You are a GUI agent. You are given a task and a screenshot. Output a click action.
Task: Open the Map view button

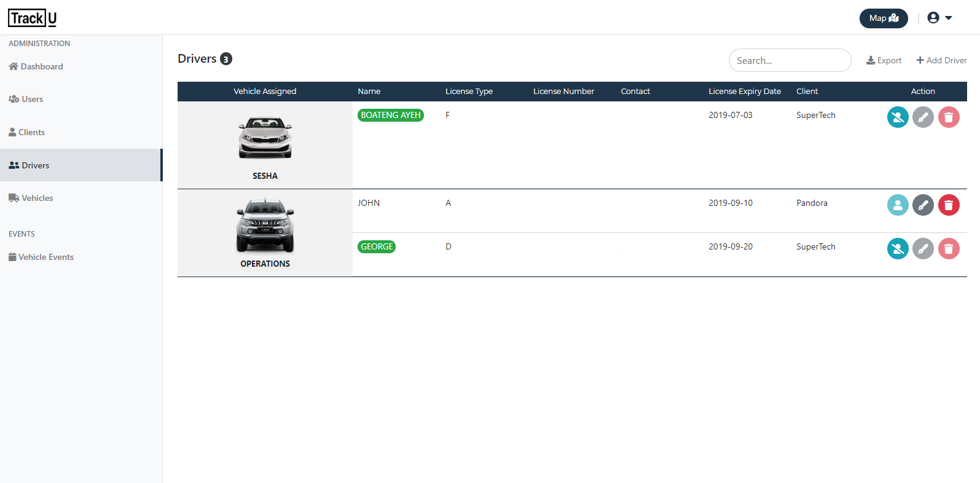[x=884, y=18]
